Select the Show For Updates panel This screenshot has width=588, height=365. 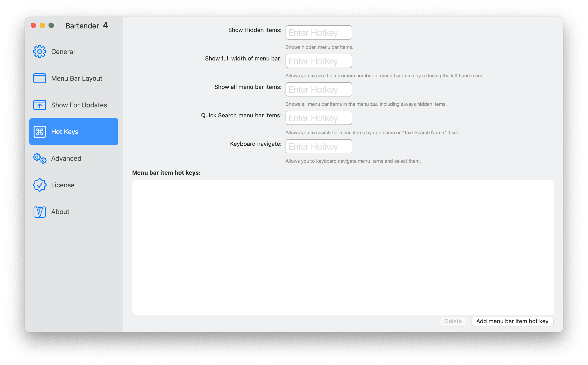coord(74,105)
